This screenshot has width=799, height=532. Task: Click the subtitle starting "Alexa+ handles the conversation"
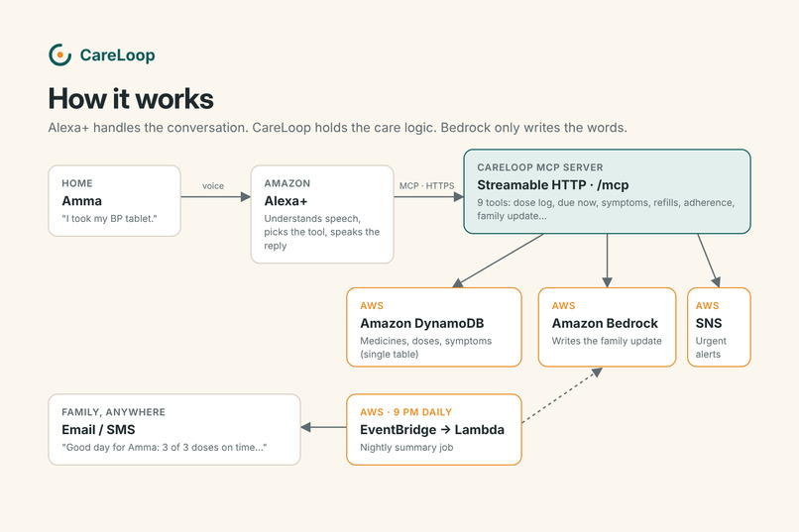click(337, 127)
